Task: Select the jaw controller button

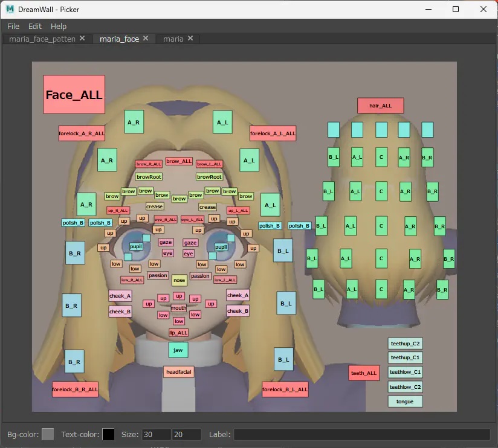Action: (x=178, y=350)
